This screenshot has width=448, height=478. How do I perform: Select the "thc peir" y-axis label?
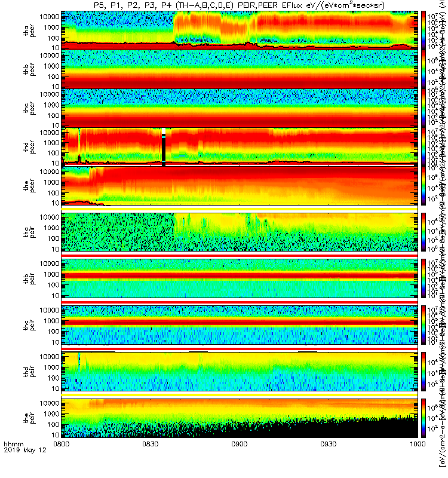click(29, 325)
